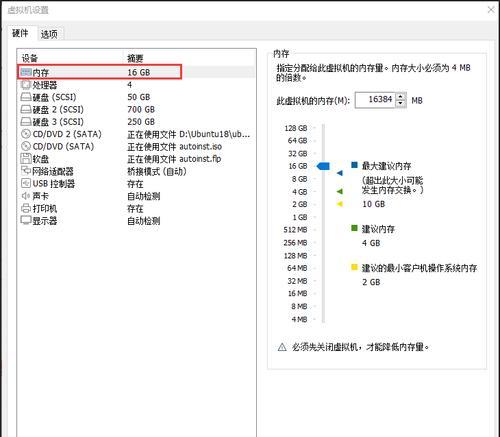Click the 软盘 floppy icon

[x=26, y=159]
